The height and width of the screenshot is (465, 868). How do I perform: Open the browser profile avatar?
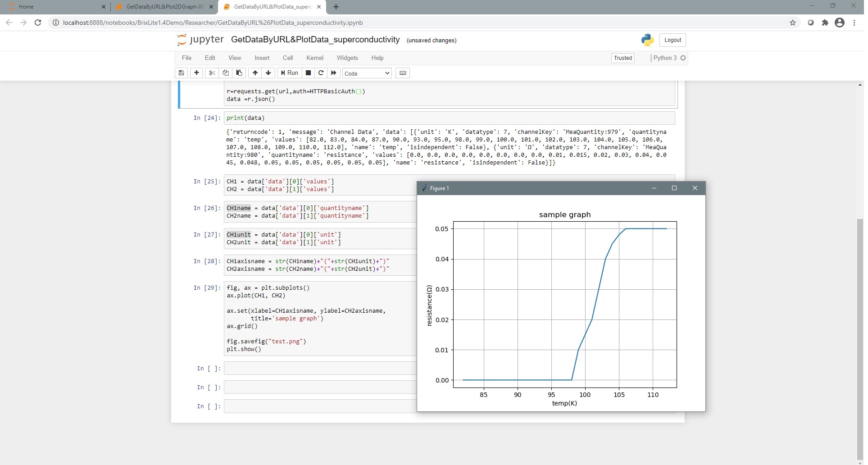pos(840,23)
